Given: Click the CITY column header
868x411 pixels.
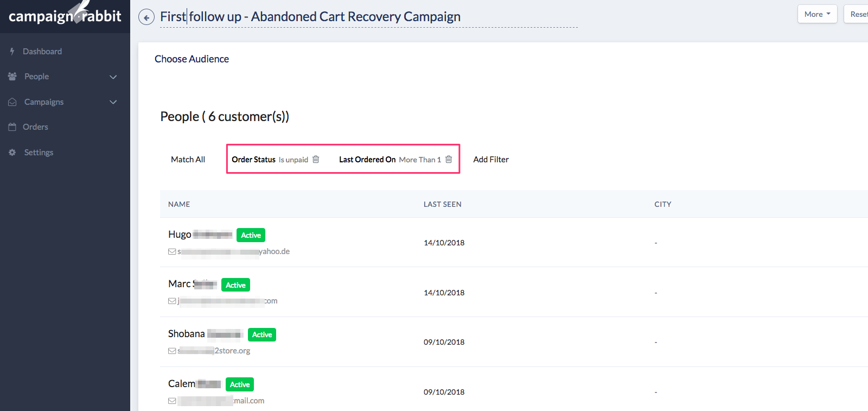Looking at the screenshot, I should point(663,204).
